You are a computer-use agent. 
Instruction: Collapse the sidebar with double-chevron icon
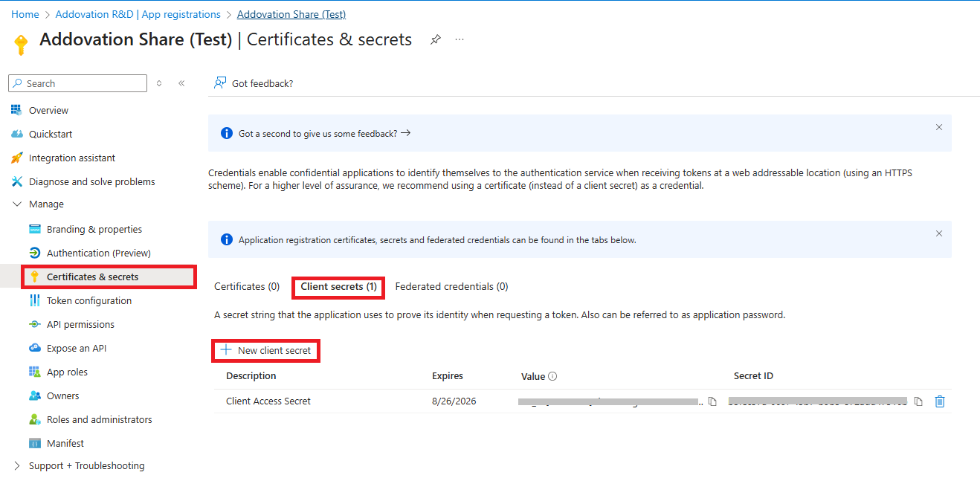(181, 83)
